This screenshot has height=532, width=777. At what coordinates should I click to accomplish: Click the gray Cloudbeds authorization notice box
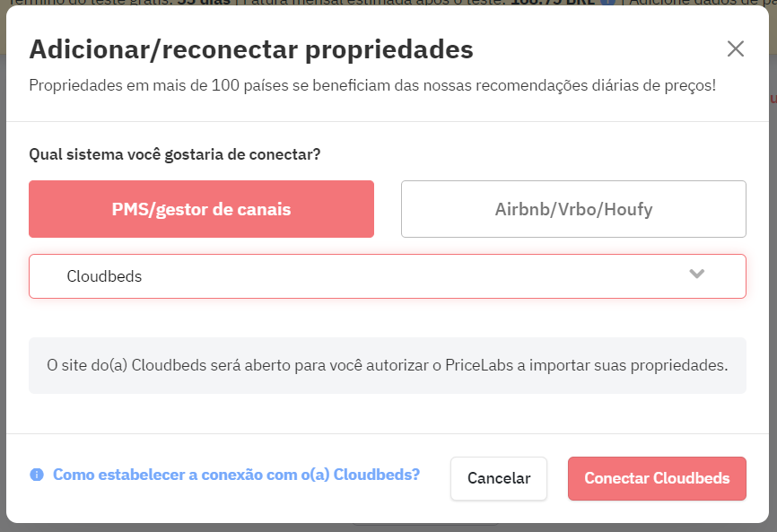(388, 365)
